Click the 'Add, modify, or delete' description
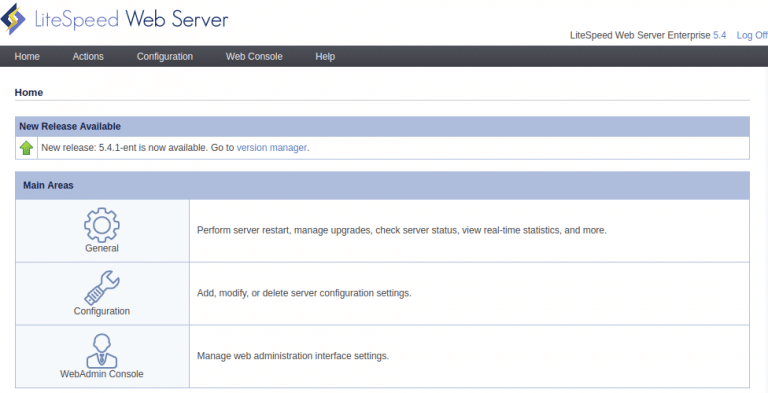The image size is (768, 393). pos(304,293)
